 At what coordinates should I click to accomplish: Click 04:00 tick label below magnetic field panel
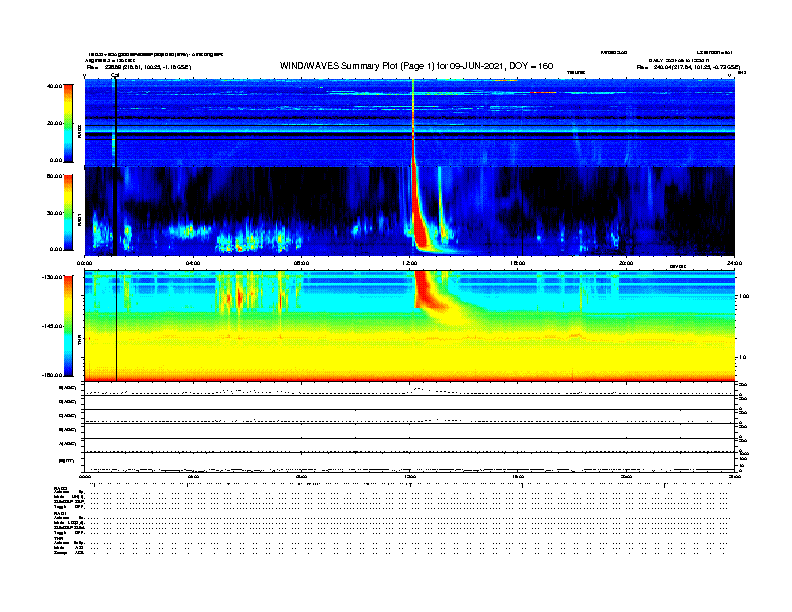(x=193, y=477)
